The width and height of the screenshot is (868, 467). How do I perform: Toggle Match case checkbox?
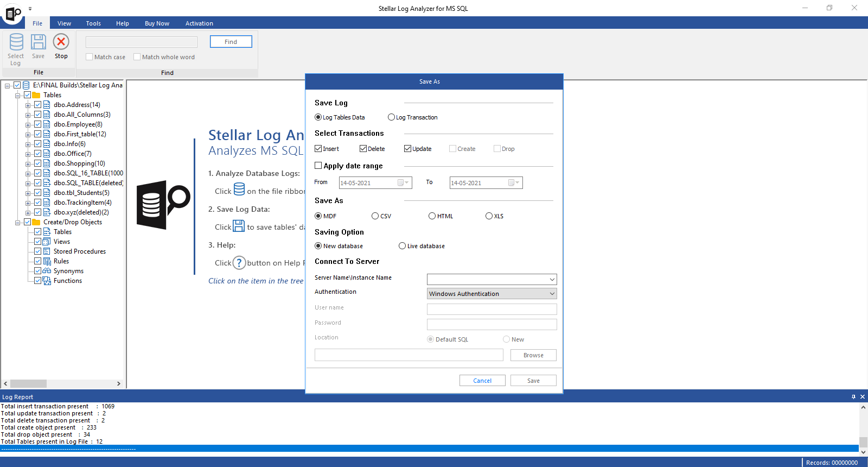(x=90, y=57)
